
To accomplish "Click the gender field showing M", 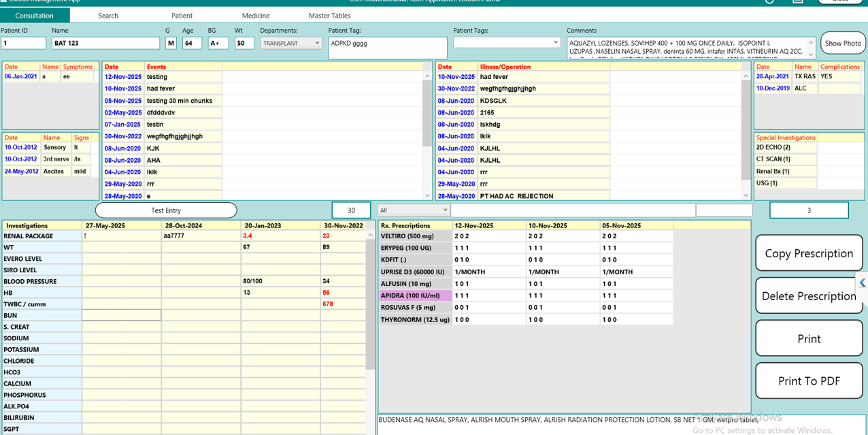I will point(171,43).
